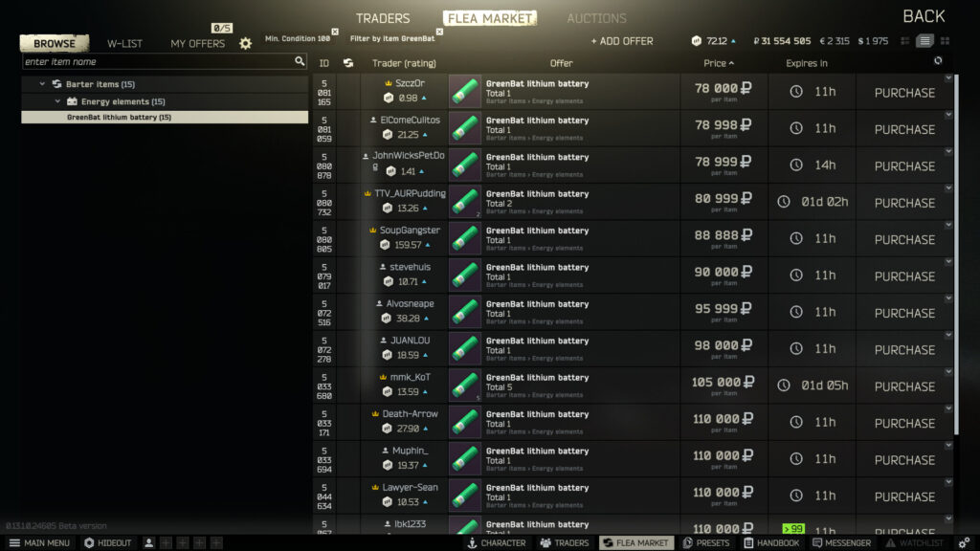The width and height of the screenshot is (980, 551).
Task: Collapse the Barter items category
Action: coord(42,84)
